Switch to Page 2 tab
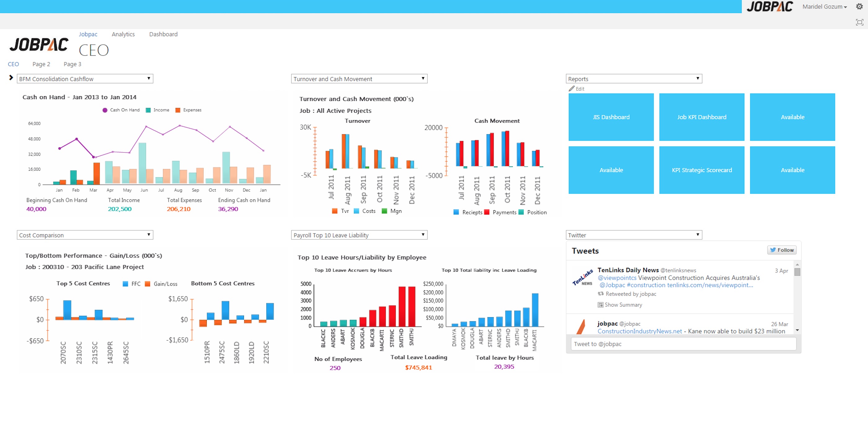Screen dimensions: 868x436 click(x=41, y=64)
